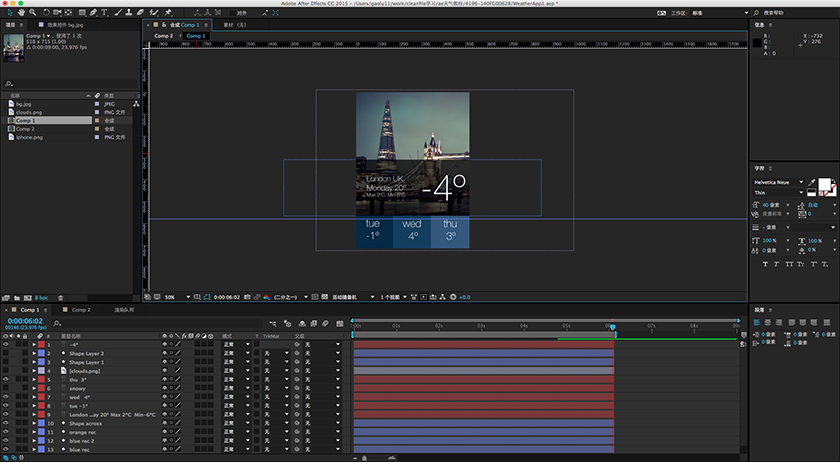Hide the 'orange rec' layer eye toggle
This screenshot has width=840, height=462.
tap(5, 432)
